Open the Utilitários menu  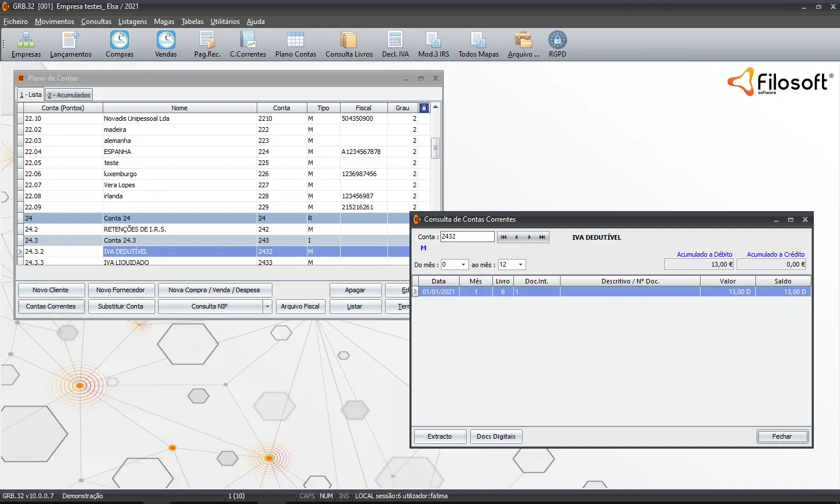click(x=225, y=21)
